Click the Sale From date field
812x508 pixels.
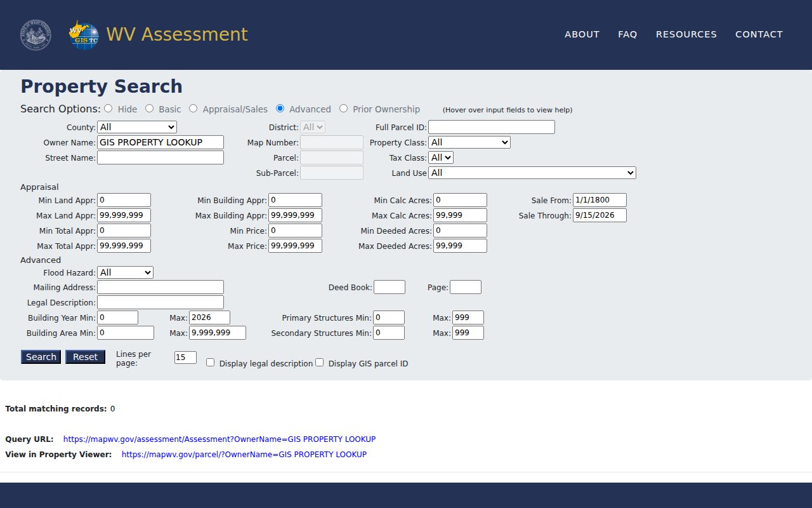[599, 200]
